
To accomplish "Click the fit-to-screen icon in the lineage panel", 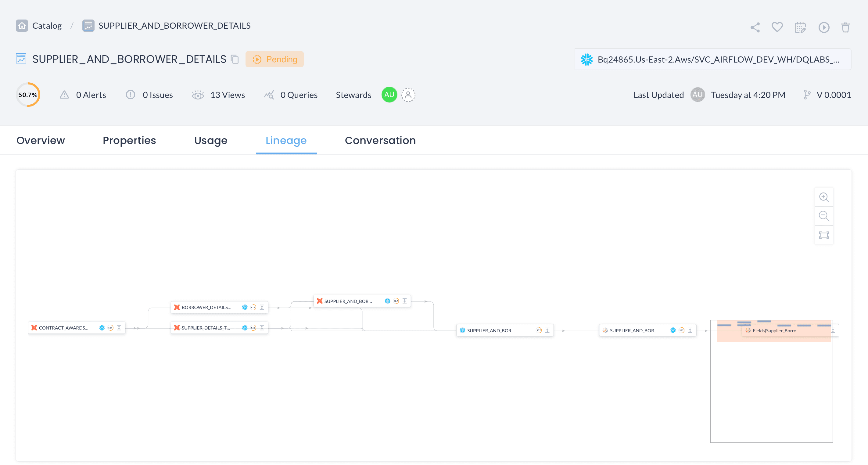I will coord(824,235).
